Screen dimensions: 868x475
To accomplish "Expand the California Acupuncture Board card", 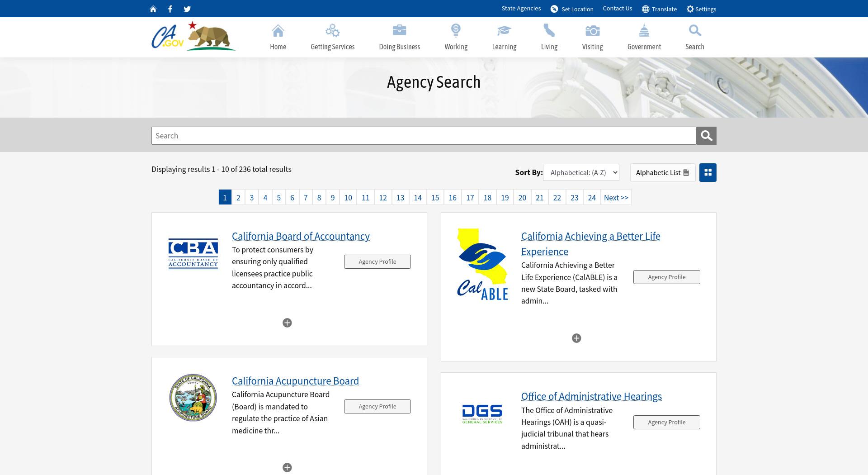I will coord(287,467).
